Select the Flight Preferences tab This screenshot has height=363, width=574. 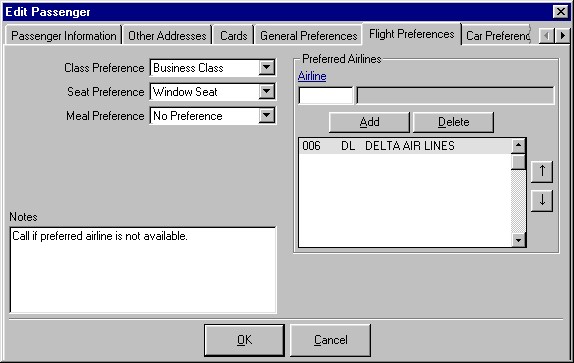click(x=411, y=34)
